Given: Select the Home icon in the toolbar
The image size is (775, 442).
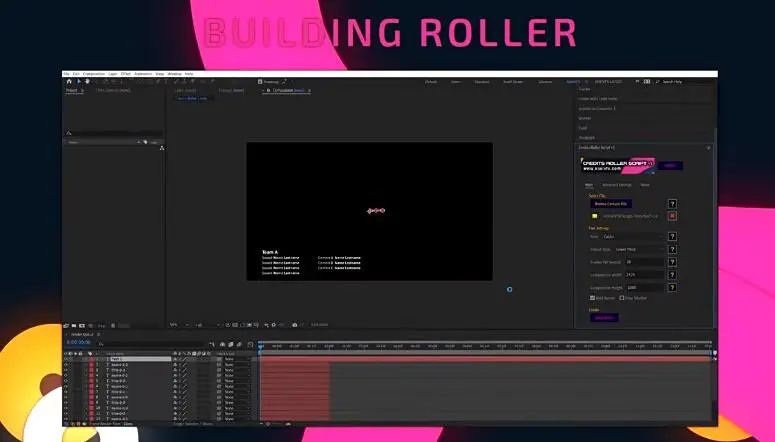Looking at the screenshot, I should (68, 81).
